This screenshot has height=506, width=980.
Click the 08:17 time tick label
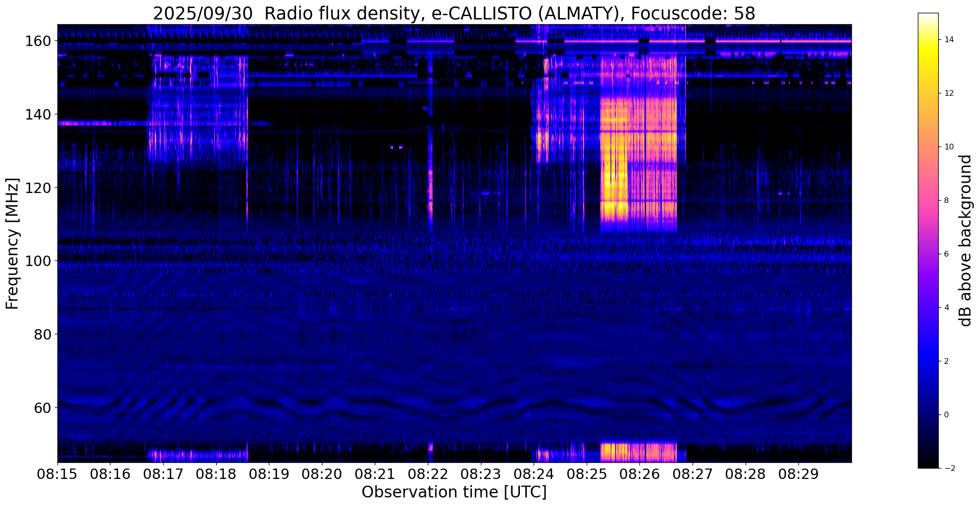(163, 475)
